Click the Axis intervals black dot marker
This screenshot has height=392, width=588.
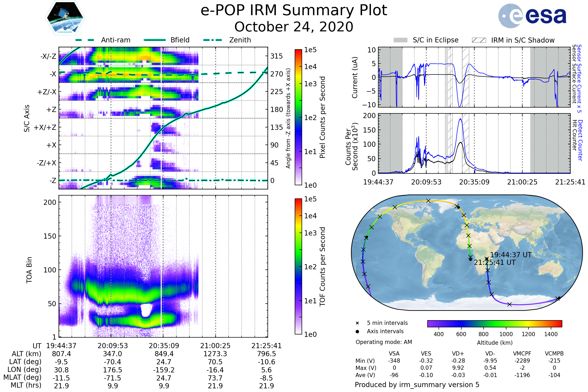pyautogui.click(x=357, y=331)
